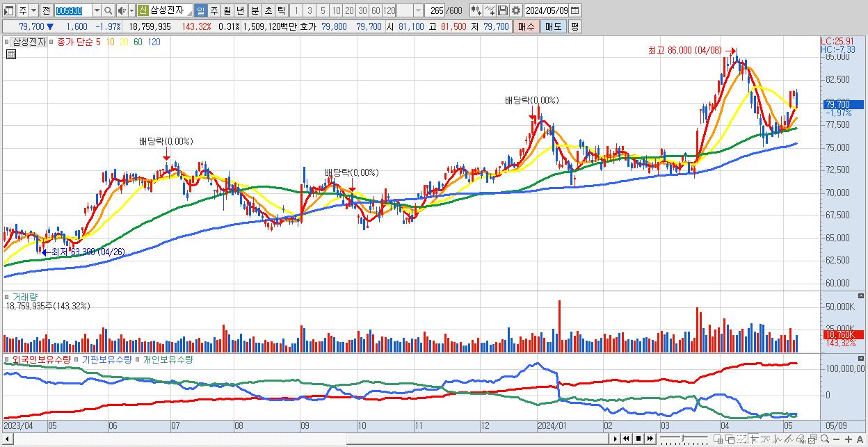
Task: Click the 매수 buy button
Action: (x=527, y=26)
